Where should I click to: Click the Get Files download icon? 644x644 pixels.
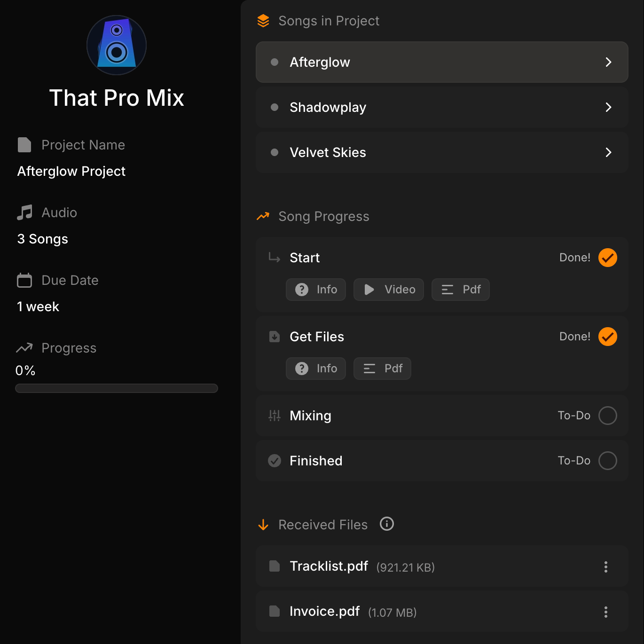[275, 337]
